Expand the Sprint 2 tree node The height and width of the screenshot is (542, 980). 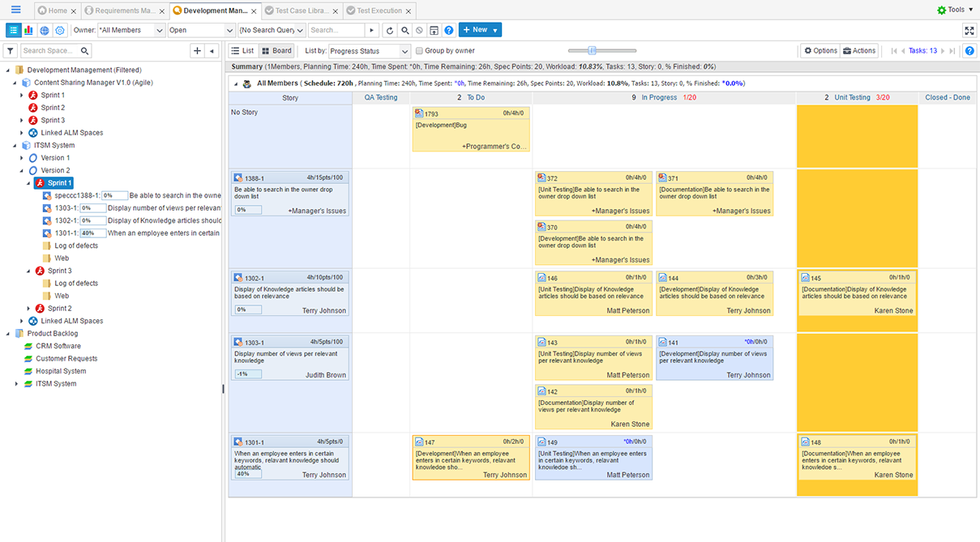[23, 108]
